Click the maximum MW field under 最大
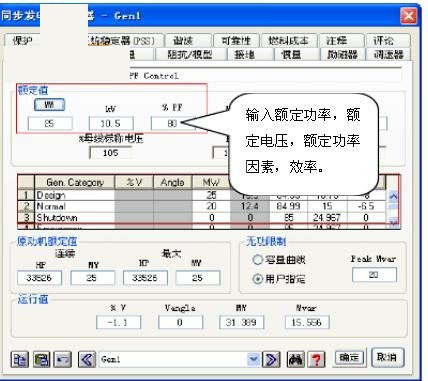This screenshot has height=381, width=428. tap(198, 278)
